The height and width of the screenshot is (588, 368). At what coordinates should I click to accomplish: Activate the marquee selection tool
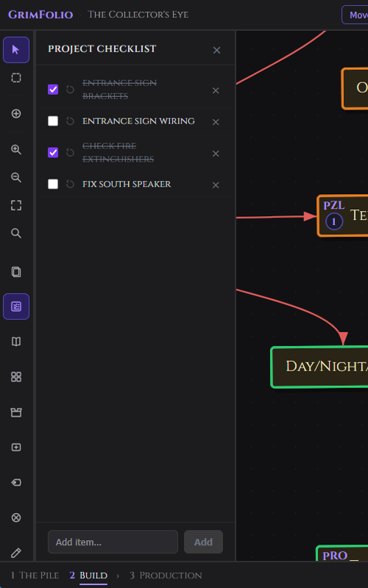coord(16,78)
